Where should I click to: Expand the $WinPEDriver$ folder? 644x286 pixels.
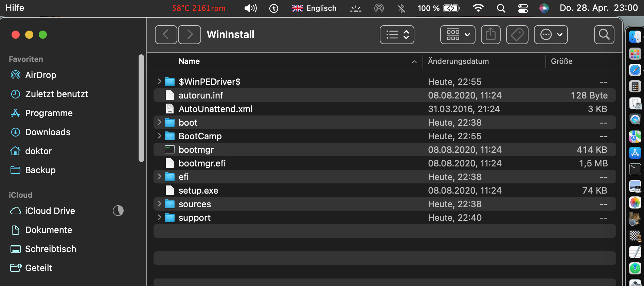click(159, 82)
